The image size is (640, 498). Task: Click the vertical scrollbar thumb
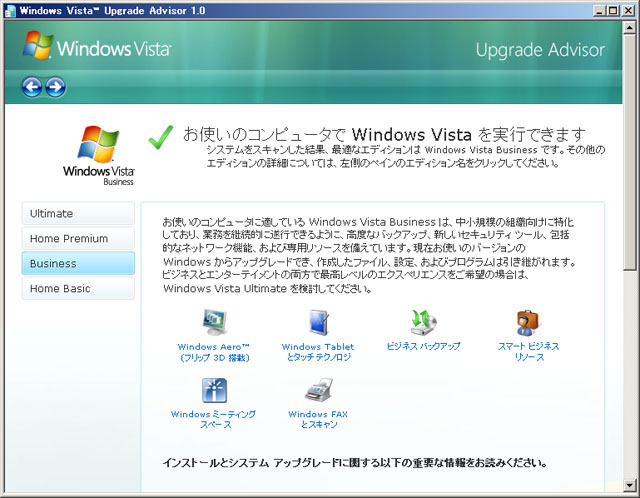tap(629, 152)
